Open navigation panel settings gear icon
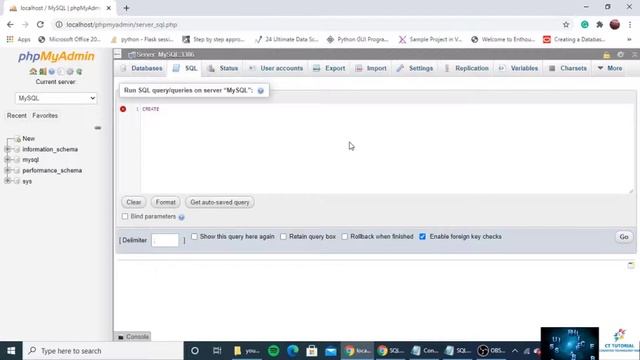Image resolution: width=640 pixels, height=360 pixels. coord(70,72)
